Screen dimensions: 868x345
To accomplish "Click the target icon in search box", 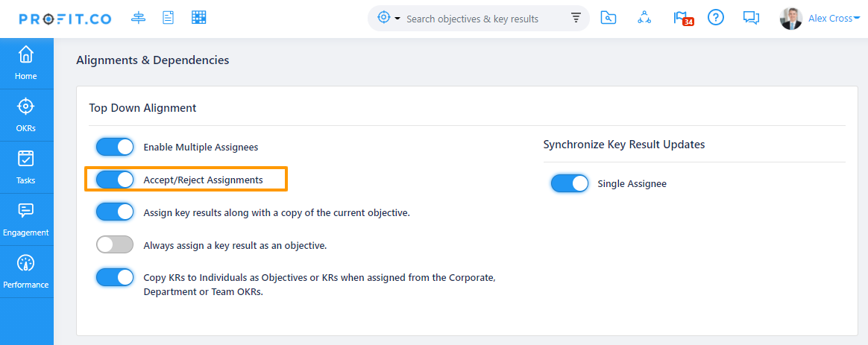I will pyautogui.click(x=383, y=18).
